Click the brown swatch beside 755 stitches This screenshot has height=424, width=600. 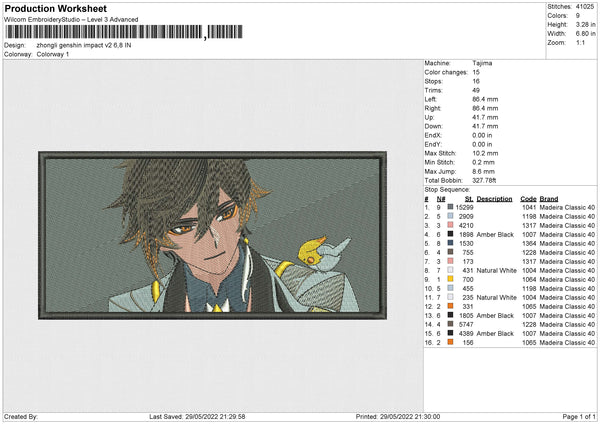[x=450, y=252]
